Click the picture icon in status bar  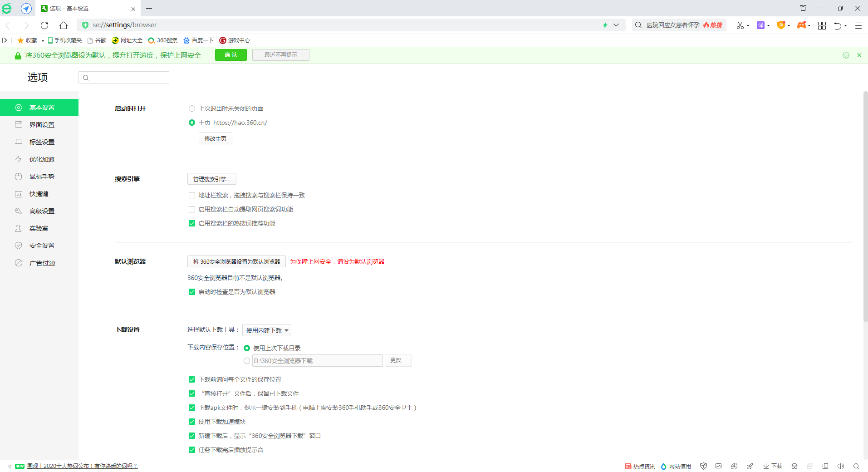[718, 466]
